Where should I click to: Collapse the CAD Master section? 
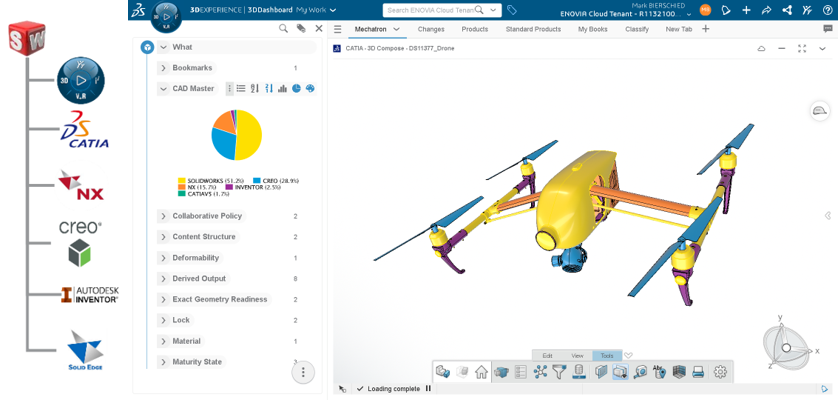pyautogui.click(x=163, y=89)
